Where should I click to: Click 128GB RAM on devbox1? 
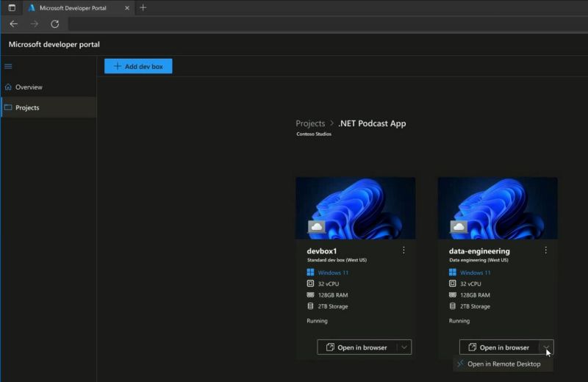click(x=333, y=295)
